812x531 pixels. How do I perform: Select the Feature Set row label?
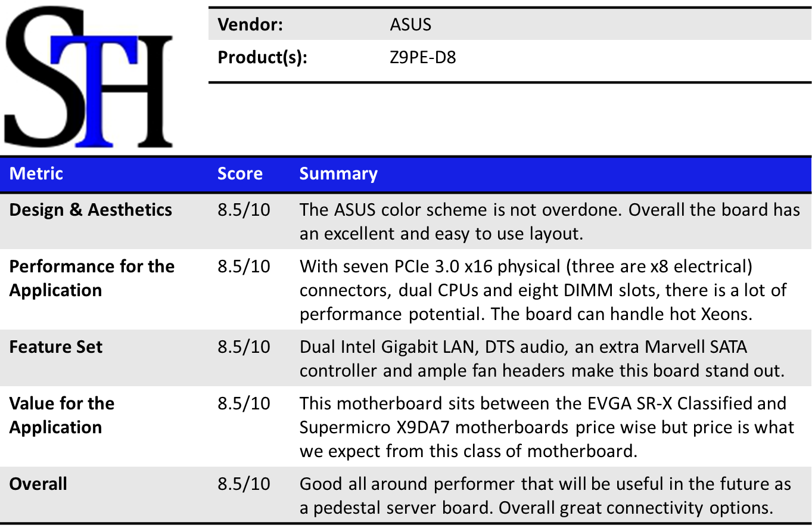click(56, 347)
